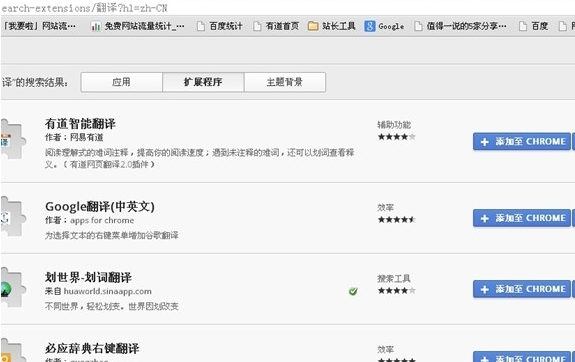Open the 划世界-划词翻译 extension title
Image resolution: width=575 pixels, height=362 pixels.
pyautogui.click(x=88, y=277)
